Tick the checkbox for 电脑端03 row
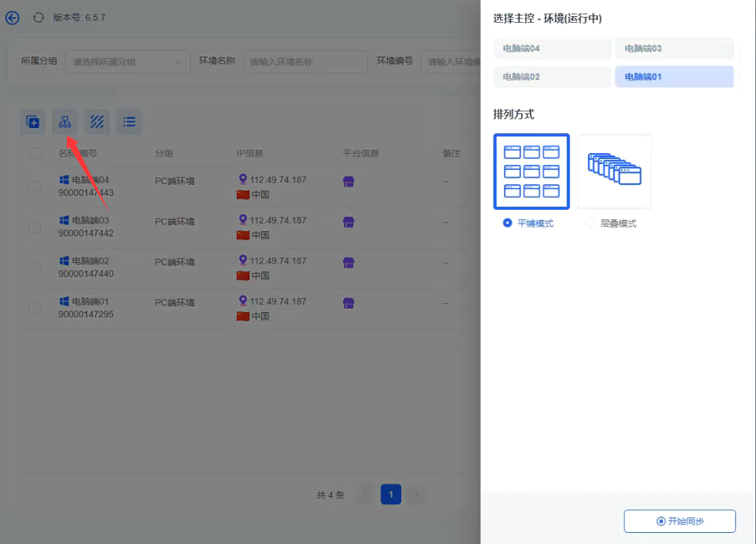This screenshot has height=544, width=756. [x=35, y=227]
